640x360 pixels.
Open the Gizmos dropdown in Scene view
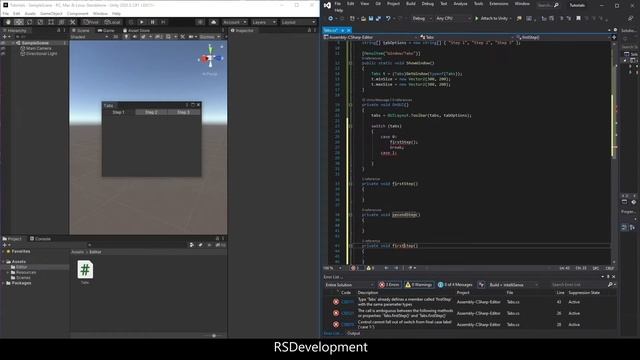209,37
